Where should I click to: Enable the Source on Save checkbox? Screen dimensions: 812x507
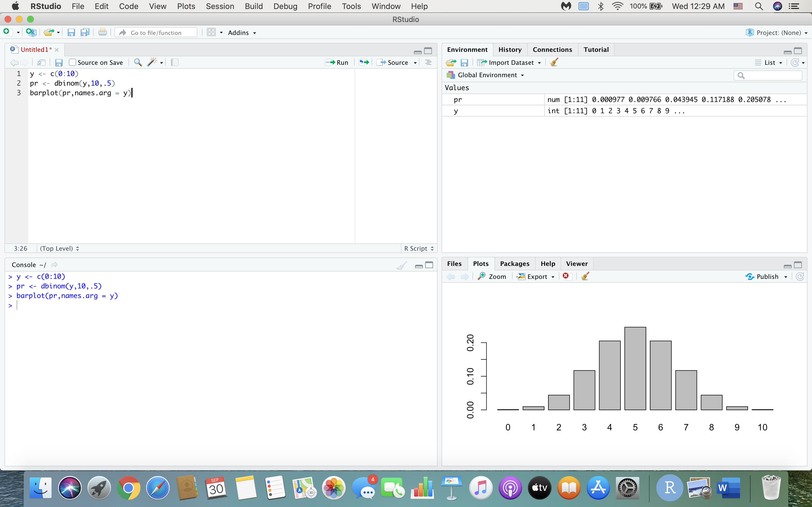coord(72,62)
